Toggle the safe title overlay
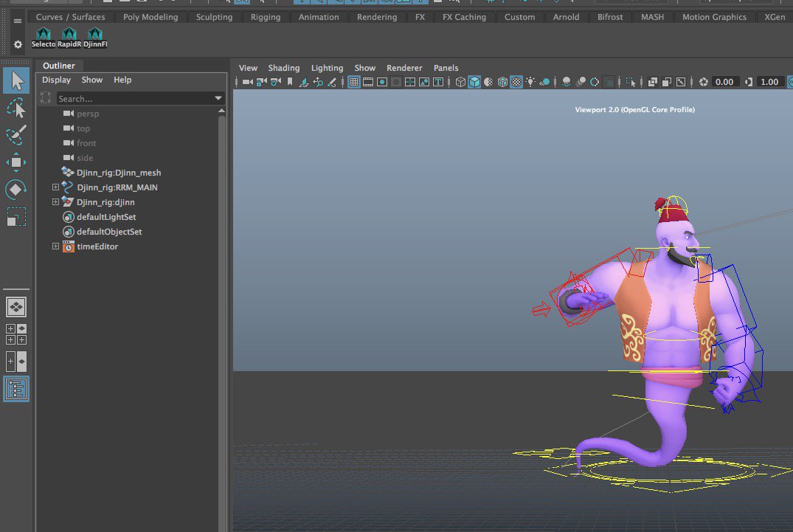The height and width of the screenshot is (532, 793). tap(438, 82)
